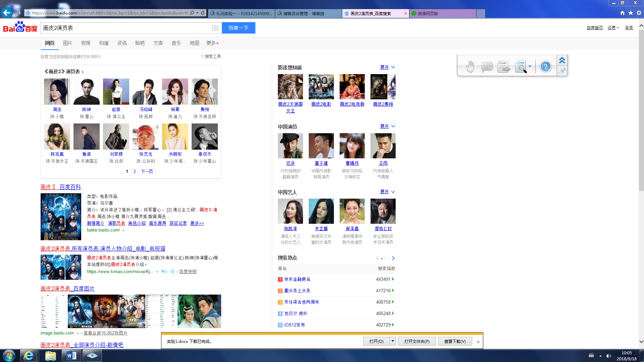Switch to the 图片 search tab
The image size is (644, 362).
click(x=67, y=43)
